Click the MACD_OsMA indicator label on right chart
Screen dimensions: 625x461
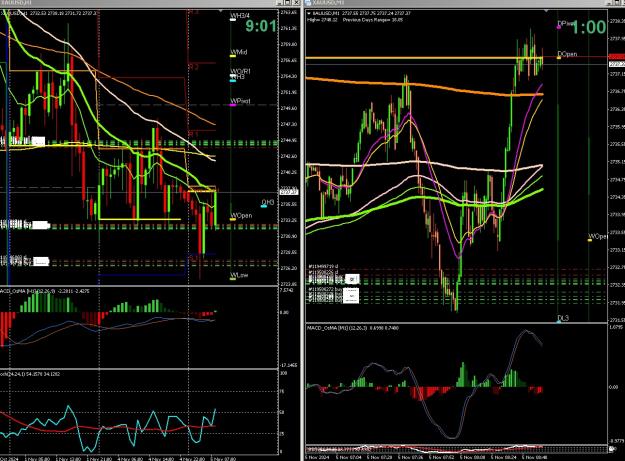pyautogui.click(x=353, y=328)
